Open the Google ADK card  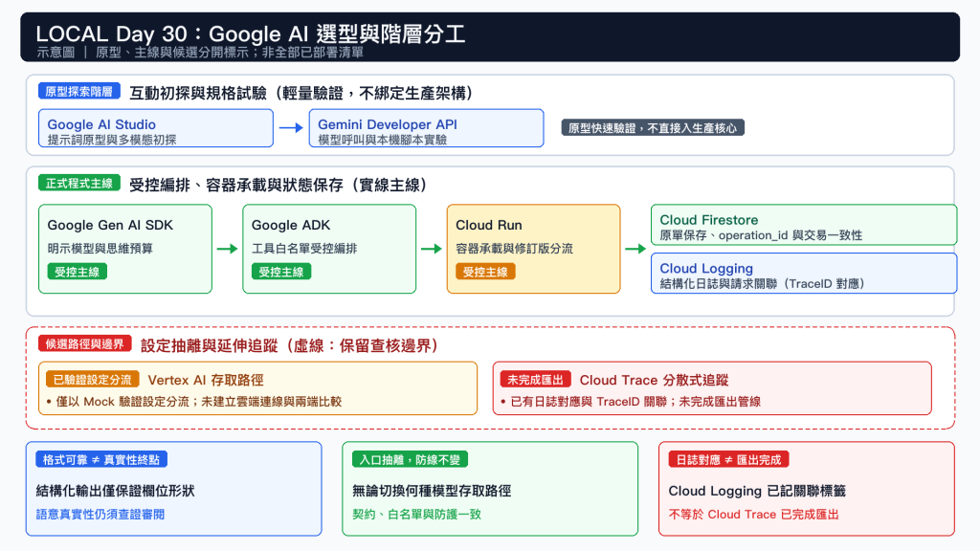coord(329,249)
